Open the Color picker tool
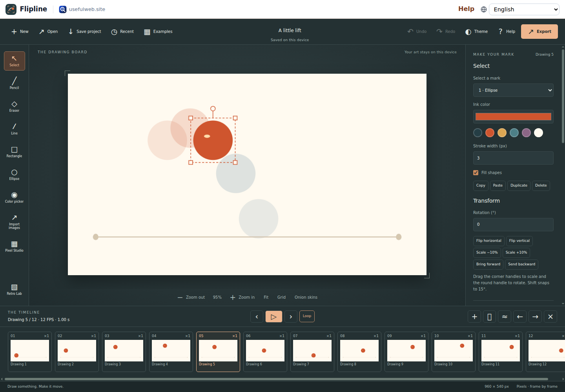 pos(15,197)
